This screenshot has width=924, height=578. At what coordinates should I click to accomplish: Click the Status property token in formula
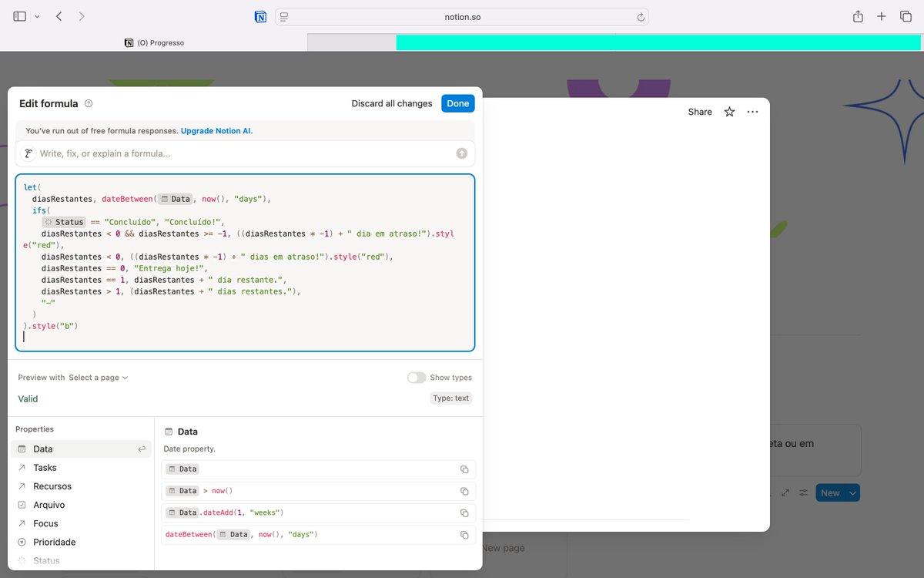pos(64,222)
